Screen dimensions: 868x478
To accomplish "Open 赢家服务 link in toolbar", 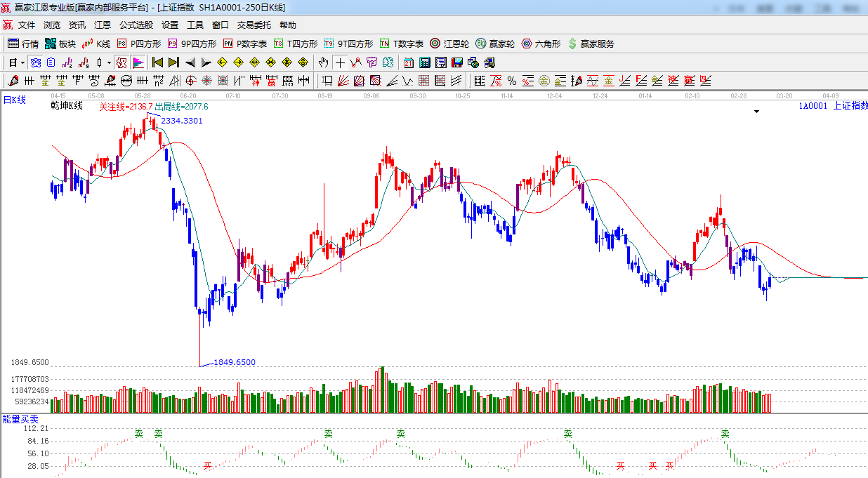I will click(591, 44).
